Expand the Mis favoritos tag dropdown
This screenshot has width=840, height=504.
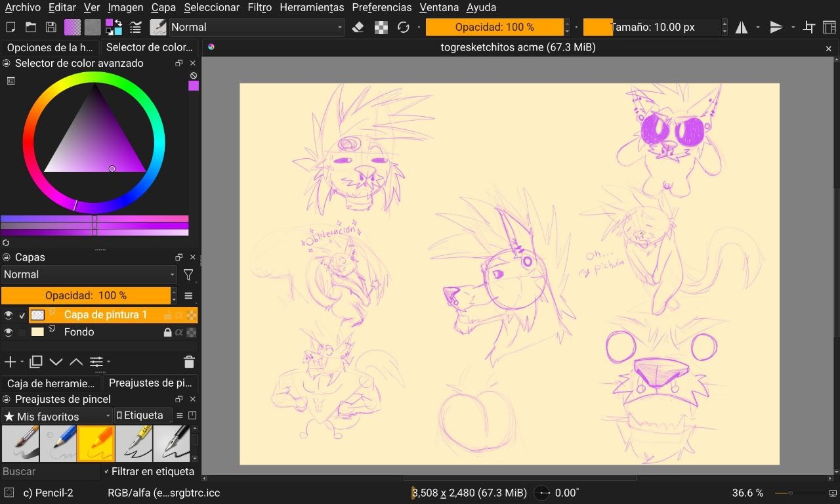point(58,416)
